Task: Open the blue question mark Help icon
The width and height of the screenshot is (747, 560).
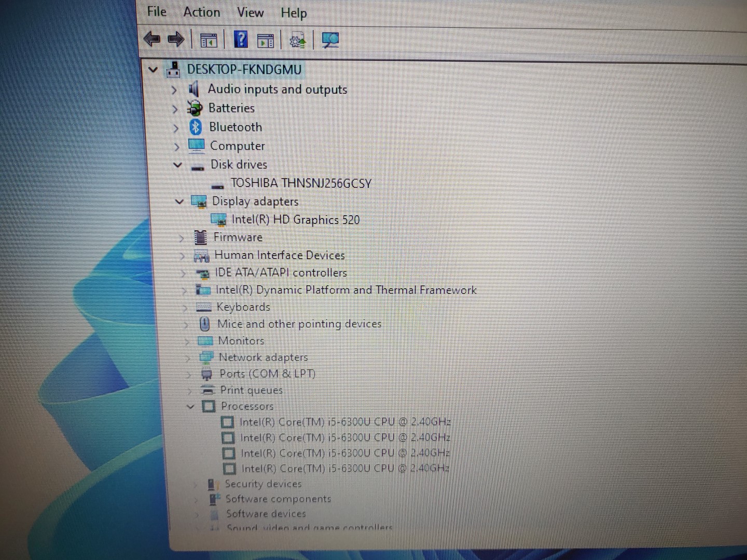Action: click(x=241, y=39)
